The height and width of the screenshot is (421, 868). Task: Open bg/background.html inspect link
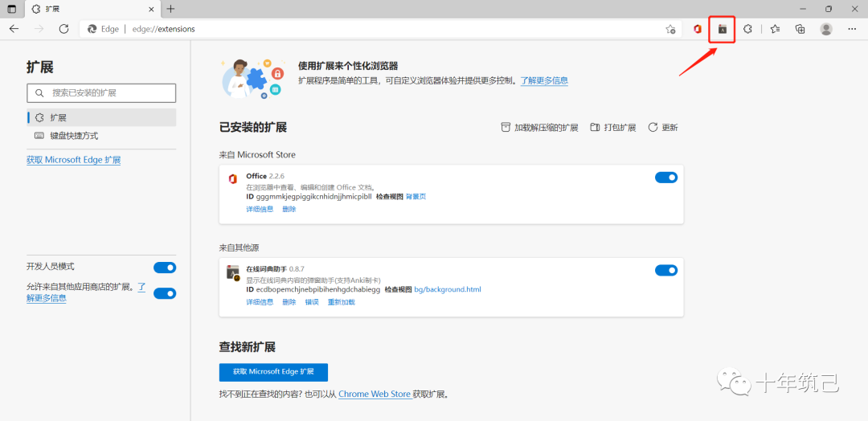(x=448, y=289)
